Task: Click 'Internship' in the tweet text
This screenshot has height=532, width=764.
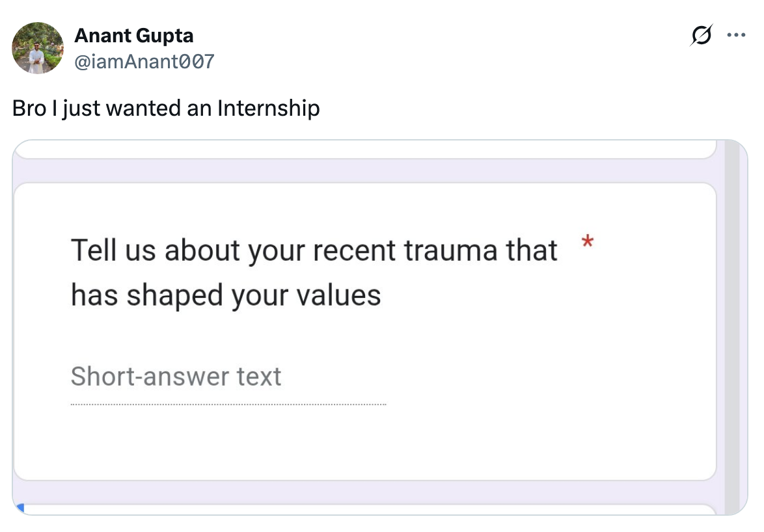Action: tap(268, 108)
